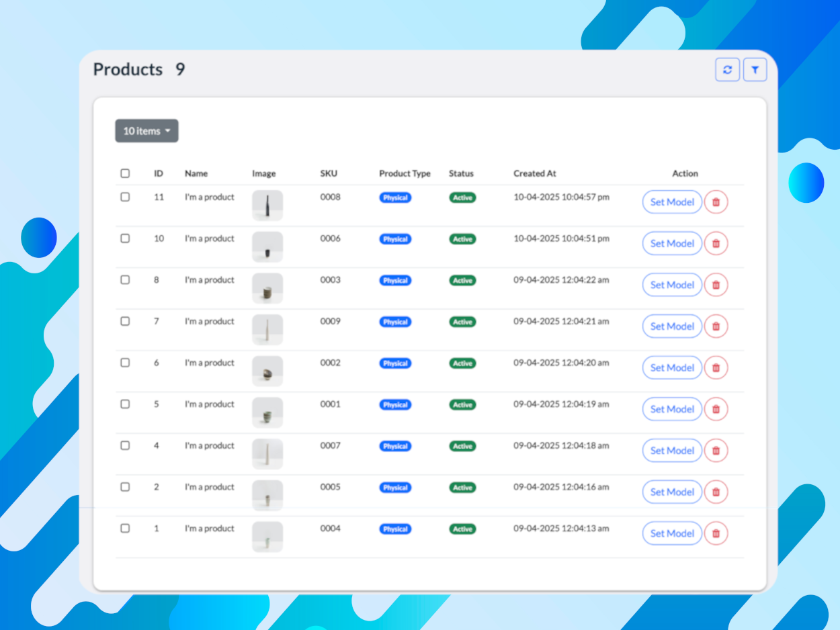
Task: Delete product with SKU 0007
Action: click(716, 451)
